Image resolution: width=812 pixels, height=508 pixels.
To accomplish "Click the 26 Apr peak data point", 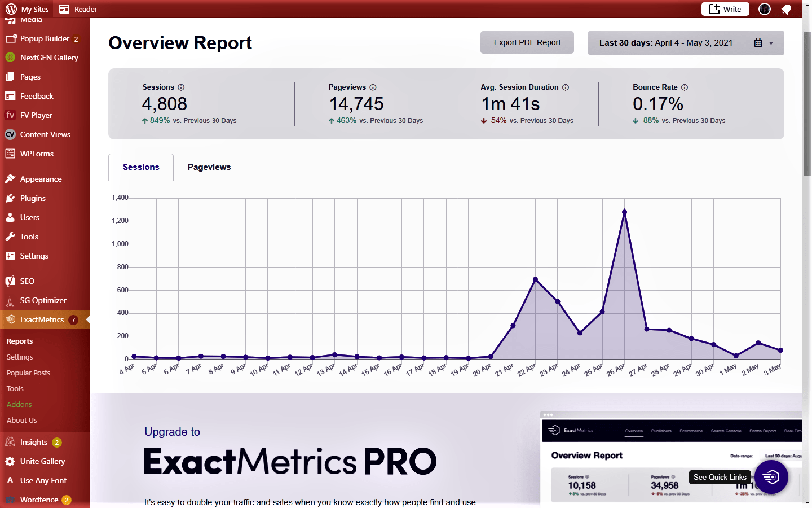I will pyautogui.click(x=624, y=212).
